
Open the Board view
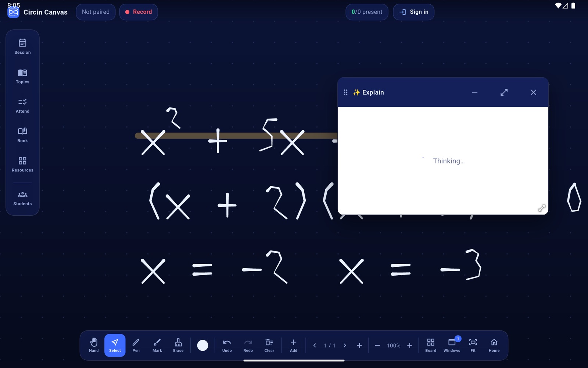pyautogui.click(x=431, y=345)
